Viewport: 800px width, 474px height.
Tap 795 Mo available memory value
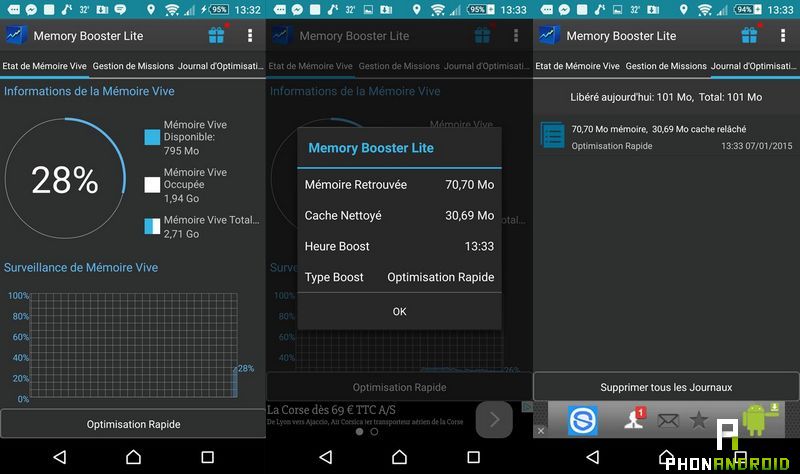(181, 151)
